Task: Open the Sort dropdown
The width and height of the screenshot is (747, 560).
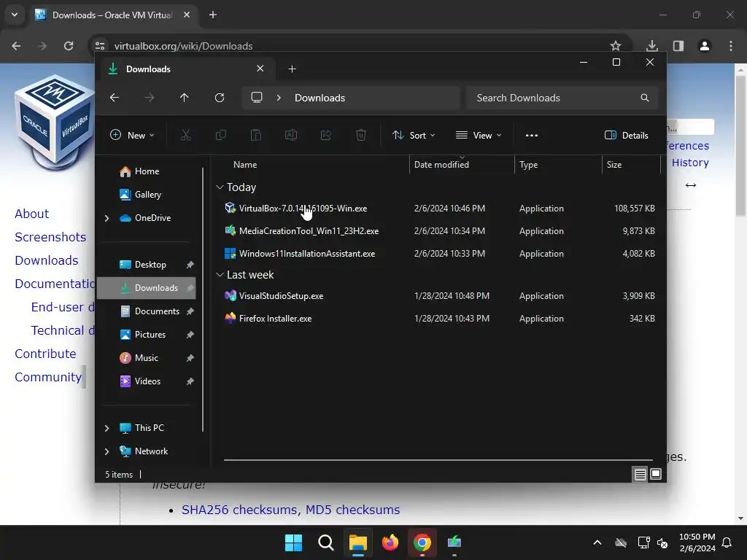Action: coord(414,135)
